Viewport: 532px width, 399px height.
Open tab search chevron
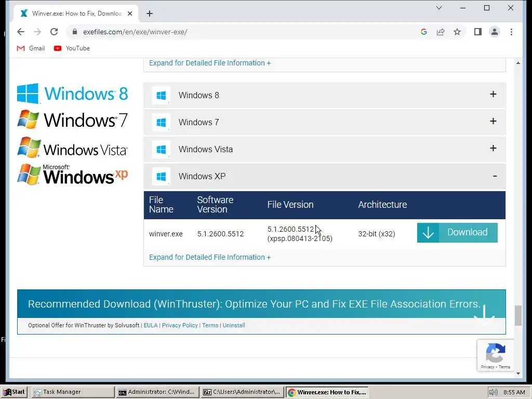(x=438, y=8)
